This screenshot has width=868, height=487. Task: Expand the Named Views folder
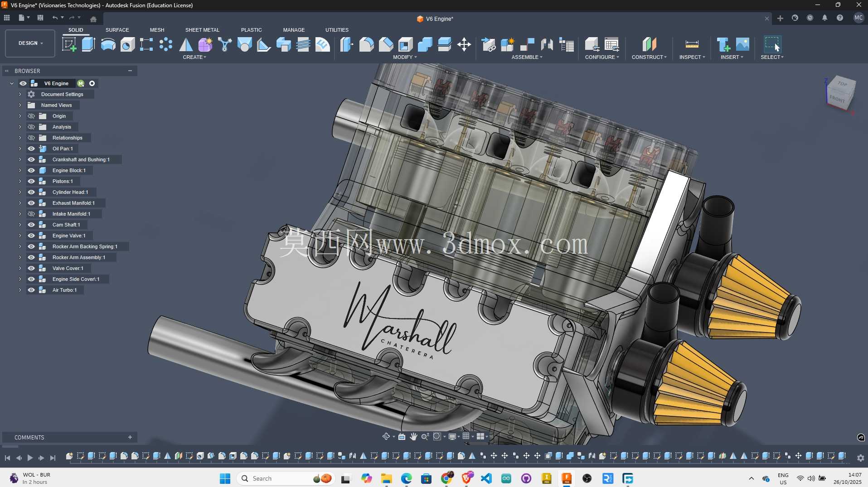[x=20, y=105]
